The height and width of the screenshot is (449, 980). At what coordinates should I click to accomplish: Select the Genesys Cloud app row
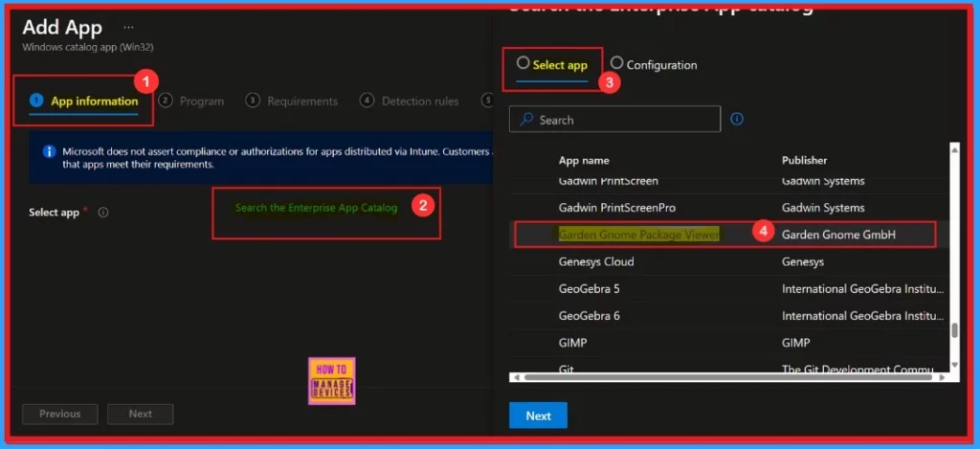point(729,261)
